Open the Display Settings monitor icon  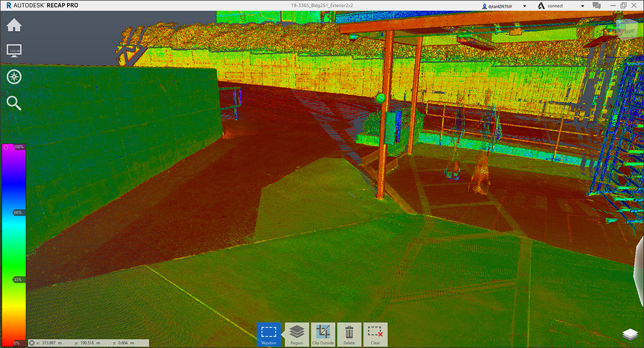pos(14,51)
